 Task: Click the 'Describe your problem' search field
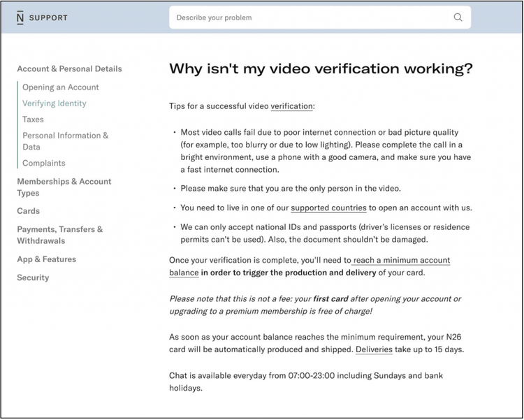[x=307, y=17]
